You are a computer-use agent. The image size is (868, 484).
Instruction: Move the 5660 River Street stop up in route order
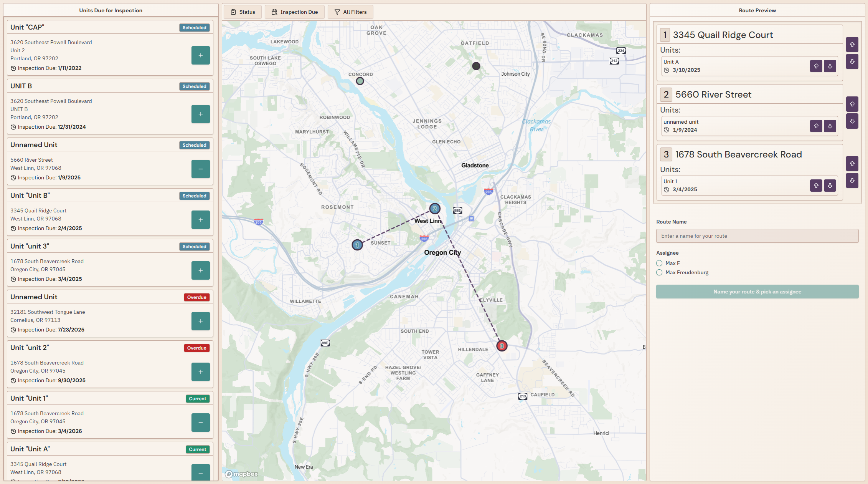(852, 104)
